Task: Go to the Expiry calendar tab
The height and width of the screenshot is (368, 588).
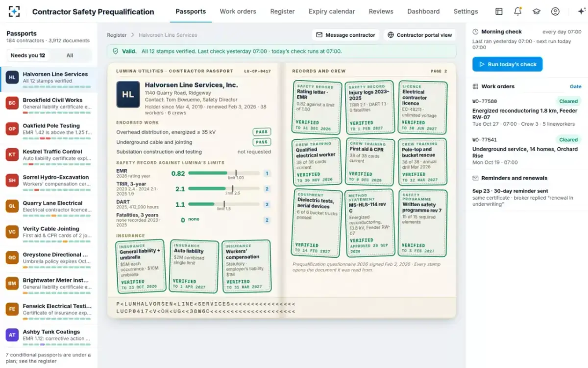Action: pos(332,11)
